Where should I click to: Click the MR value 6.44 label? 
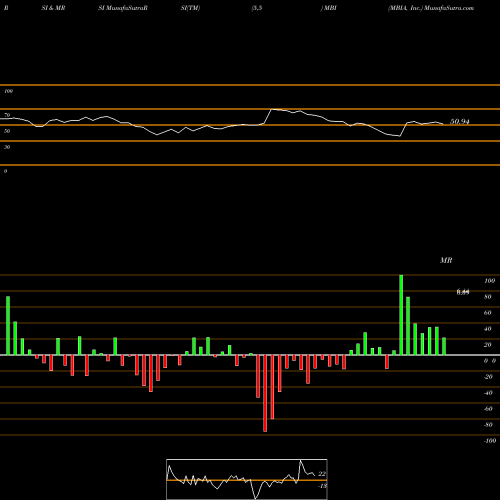(x=463, y=292)
